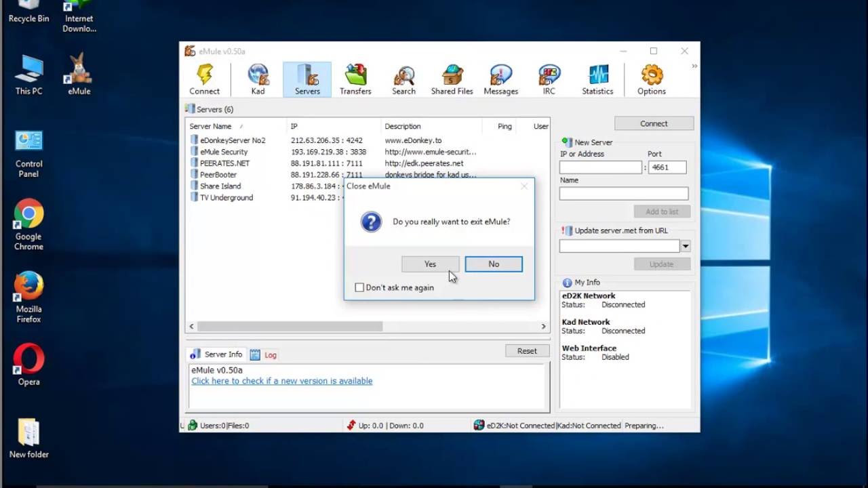The height and width of the screenshot is (488, 868).
Task: Click the server list right scroll arrow
Action: [x=543, y=326]
